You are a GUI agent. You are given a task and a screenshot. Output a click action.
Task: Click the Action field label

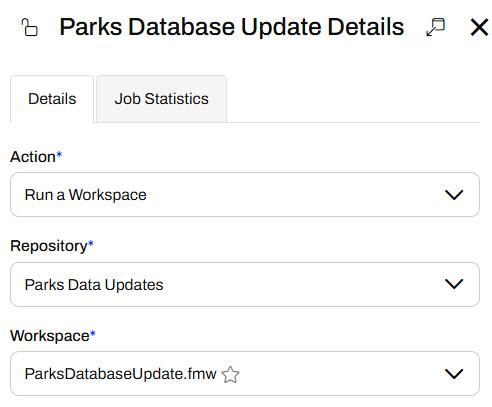click(33, 157)
